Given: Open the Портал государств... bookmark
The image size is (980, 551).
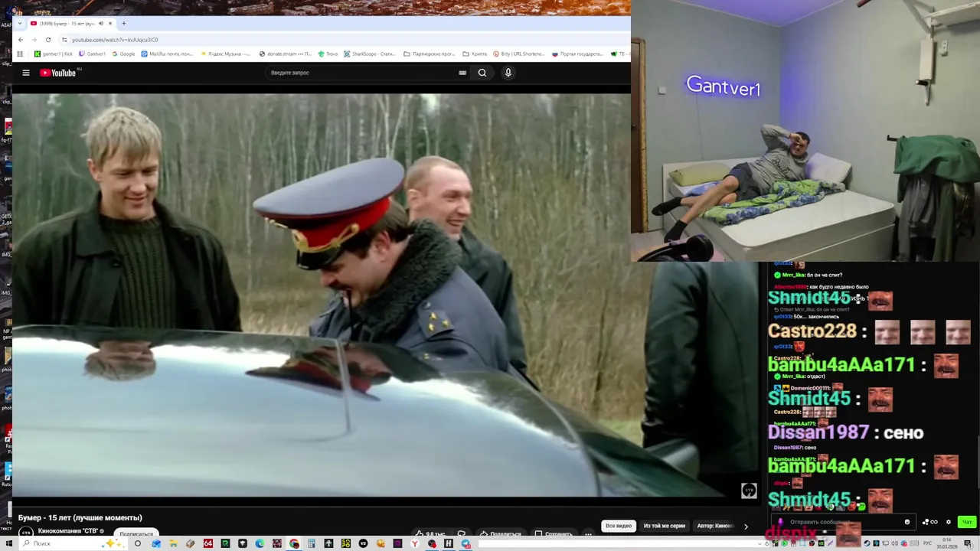Looking at the screenshot, I should (577, 54).
